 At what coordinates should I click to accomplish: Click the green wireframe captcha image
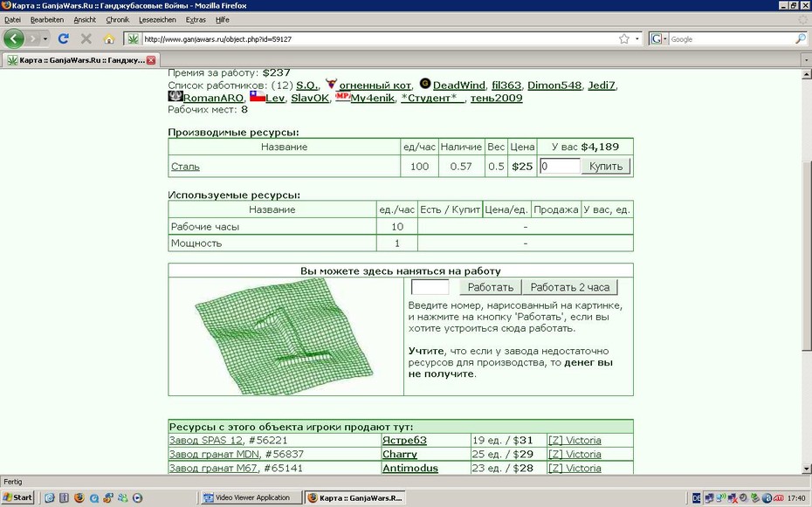point(284,337)
